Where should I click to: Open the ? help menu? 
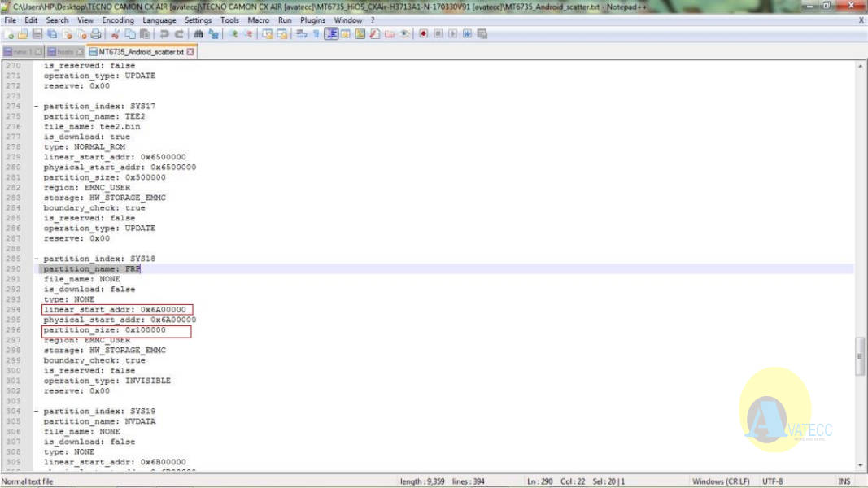[x=373, y=20]
